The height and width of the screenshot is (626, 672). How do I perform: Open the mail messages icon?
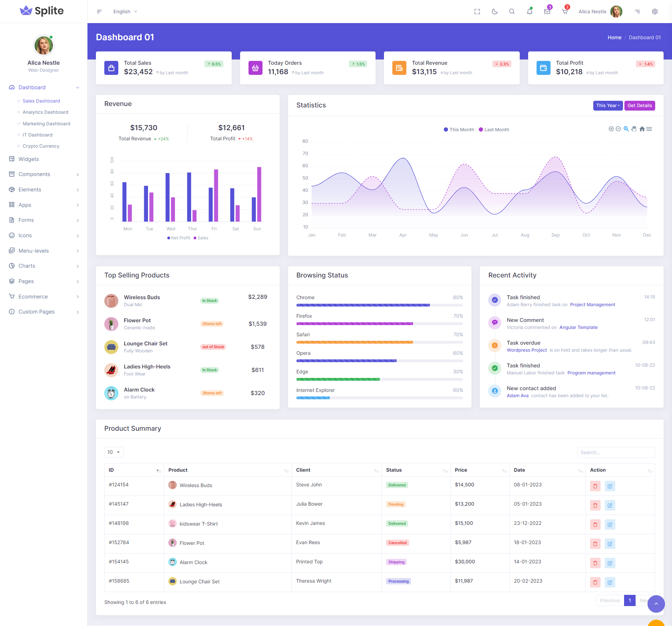547,12
